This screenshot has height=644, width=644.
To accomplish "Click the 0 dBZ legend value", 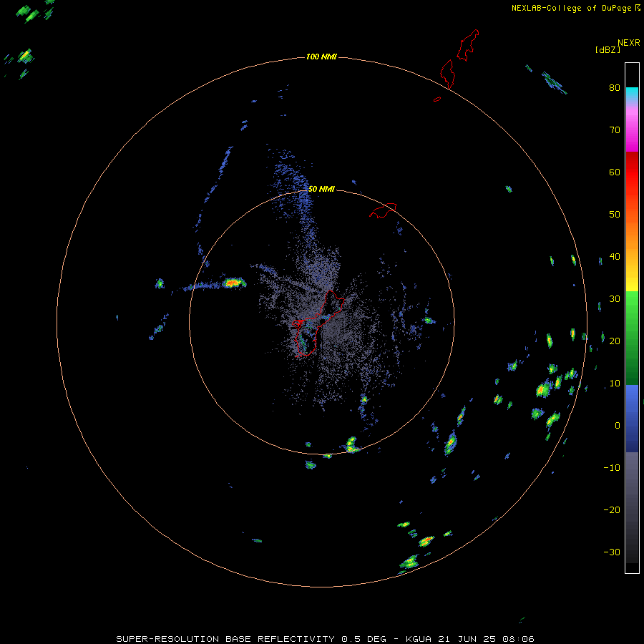I will pyautogui.click(x=617, y=426).
